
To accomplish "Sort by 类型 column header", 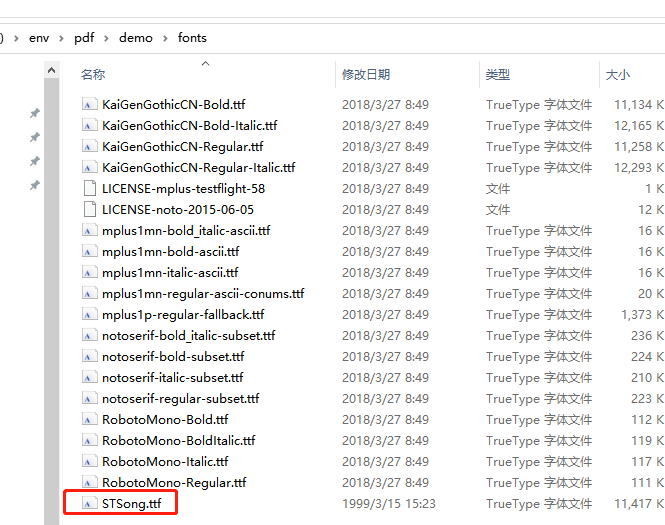I will pyautogui.click(x=497, y=75).
